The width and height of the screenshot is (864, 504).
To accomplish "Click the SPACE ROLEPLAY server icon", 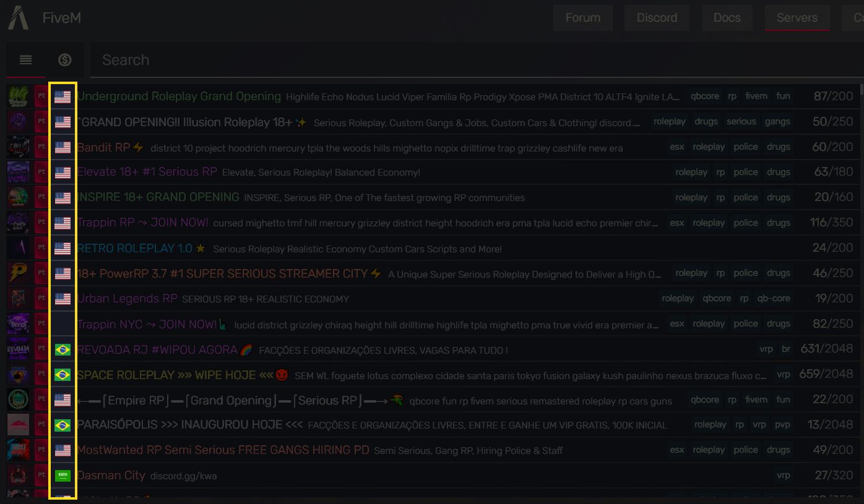I will point(18,375).
